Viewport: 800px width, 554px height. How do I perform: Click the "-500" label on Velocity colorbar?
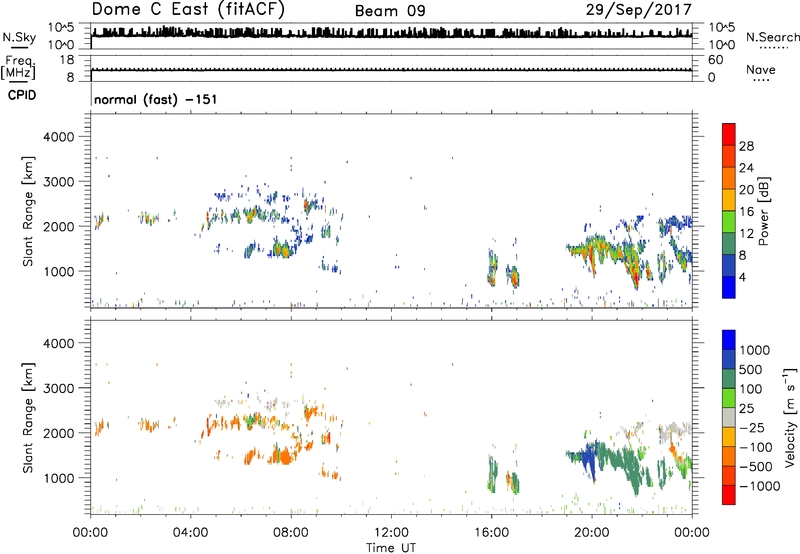pos(756,467)
